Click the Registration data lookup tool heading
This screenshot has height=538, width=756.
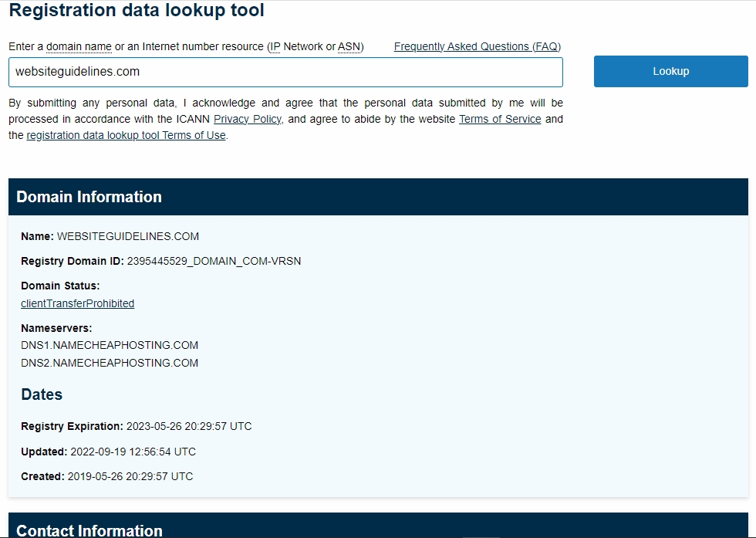(137, 11)
